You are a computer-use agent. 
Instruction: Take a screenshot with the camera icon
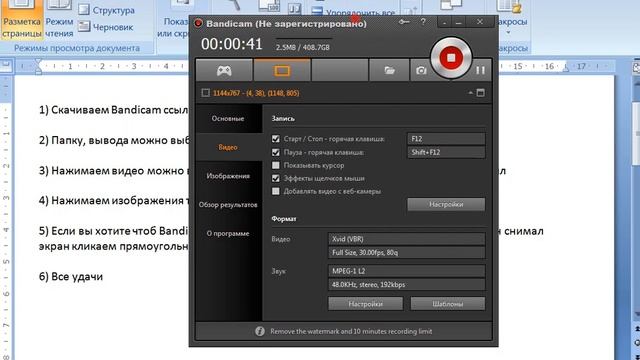(421, 71)
